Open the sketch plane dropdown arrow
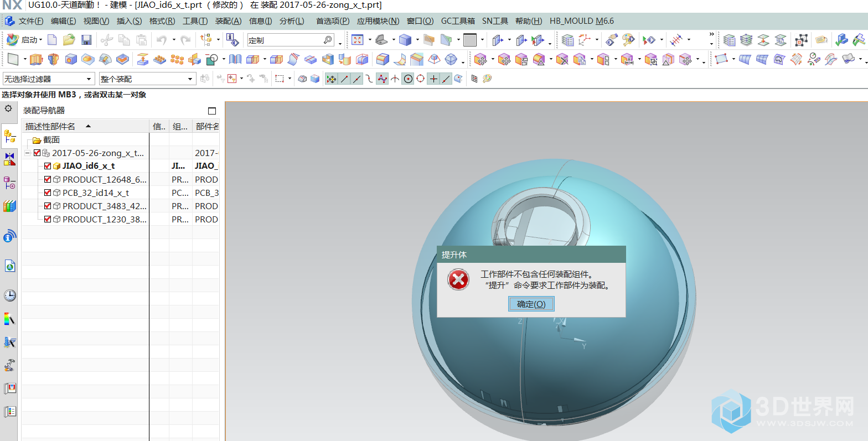Image resolution: width=868 pixels, height=441 pixels. tap(25, 59)
